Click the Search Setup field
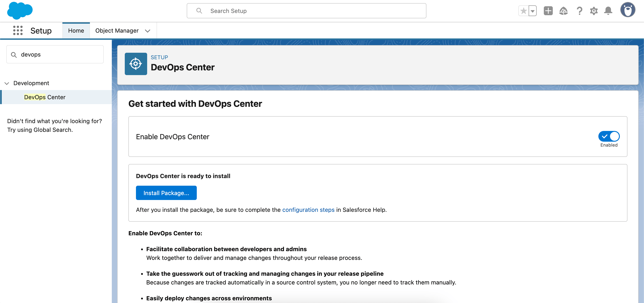This screenshot has width=644, height=303. pyautogui.click(x=306, y=11)
